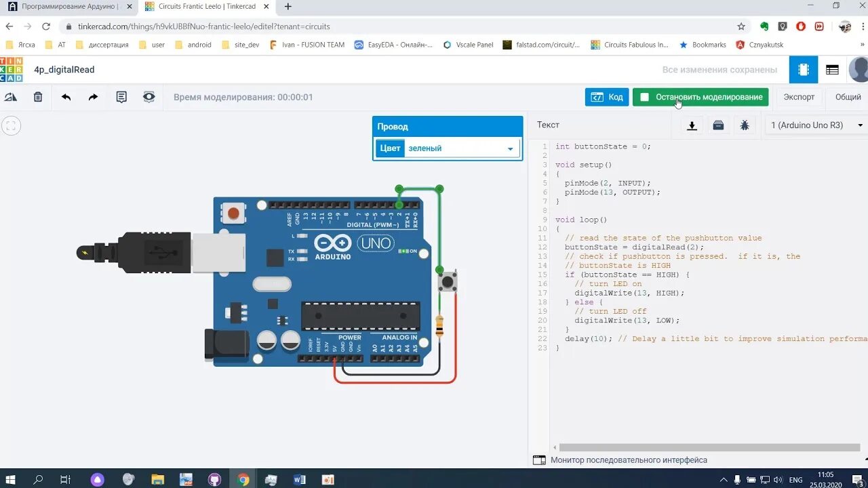
Task: Switch to circuit view icon
Action: click(x=804, y=70)
